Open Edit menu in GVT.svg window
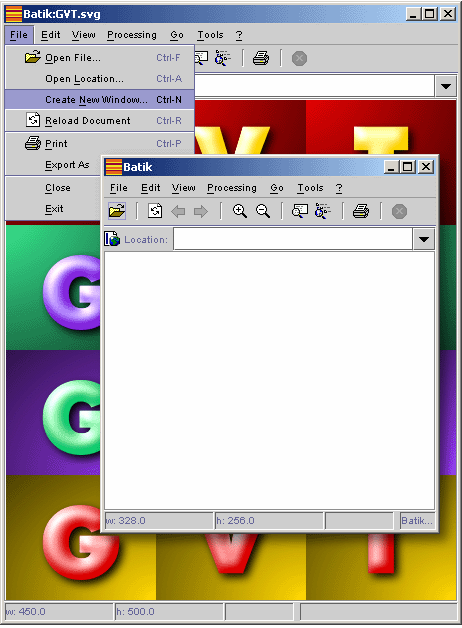The height and width of the screenshot is (628, 462). click(50, 35)
